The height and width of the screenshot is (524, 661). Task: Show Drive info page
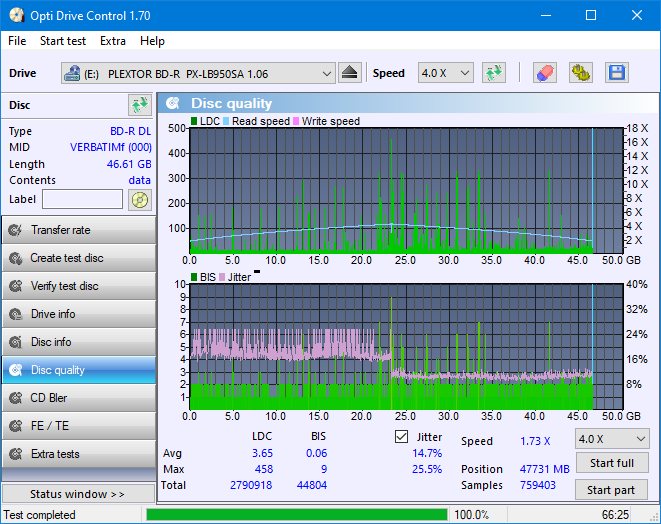79,314
